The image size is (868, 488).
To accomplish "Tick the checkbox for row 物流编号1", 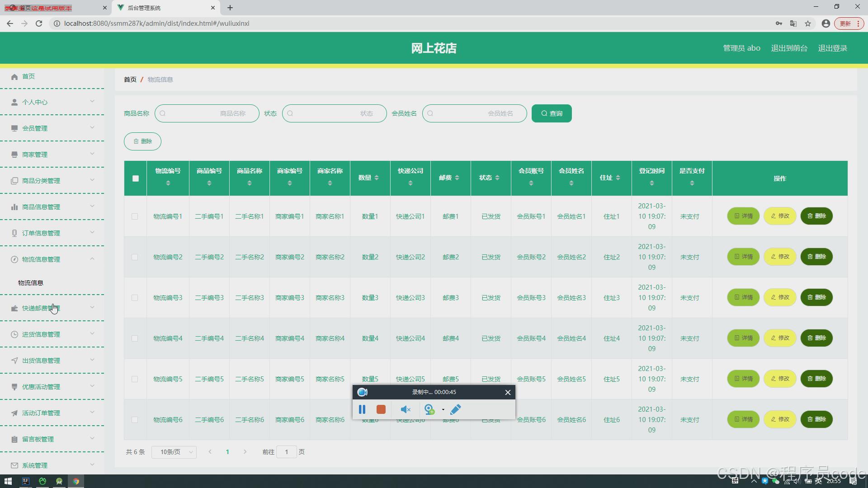I will coord(135,216).
